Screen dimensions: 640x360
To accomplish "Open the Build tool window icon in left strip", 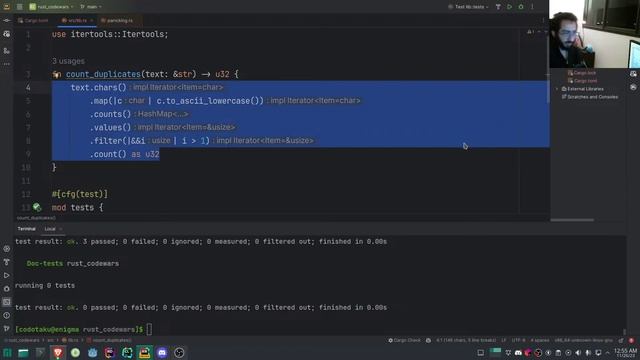I will pyautogui.click(x=7, y=262).
